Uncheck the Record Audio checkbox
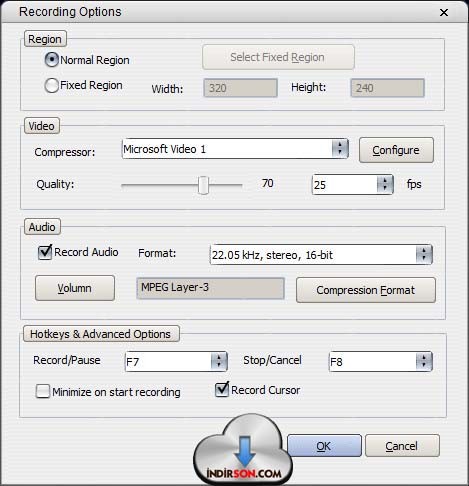The image size is (469, 486). point(45,252)
